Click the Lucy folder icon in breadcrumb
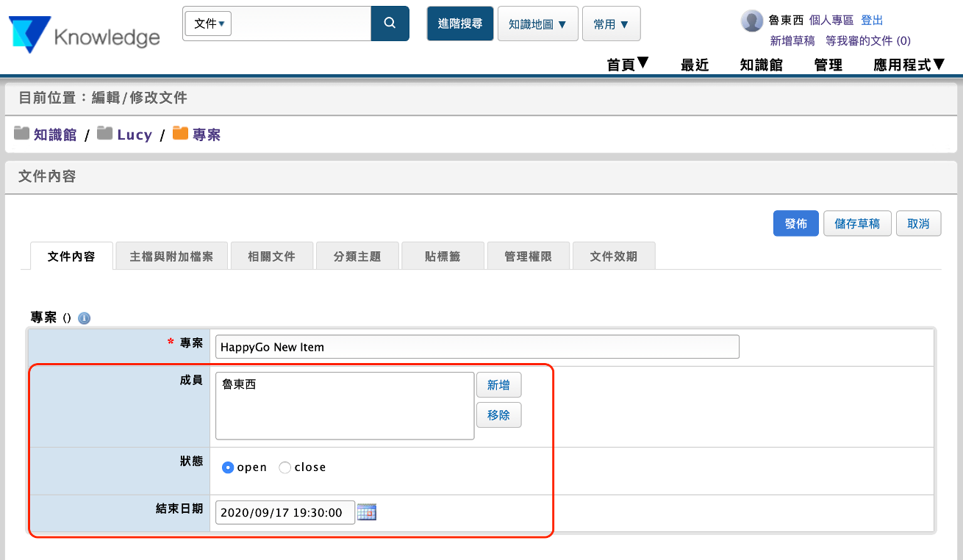This screenshot has width=963, height=560. tap(105, 134)
